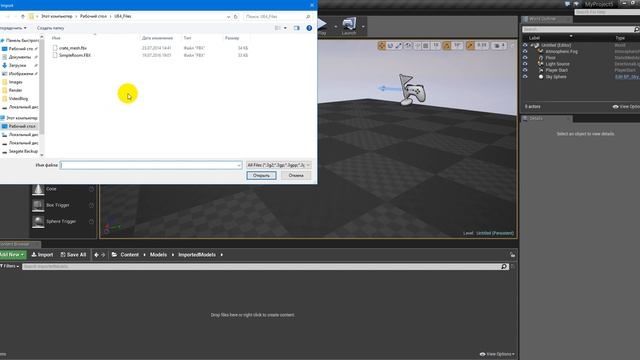Viewport: 640px width, 360px height.
Task: Expand the address bar history dropdown
Action: coord(228,16)
